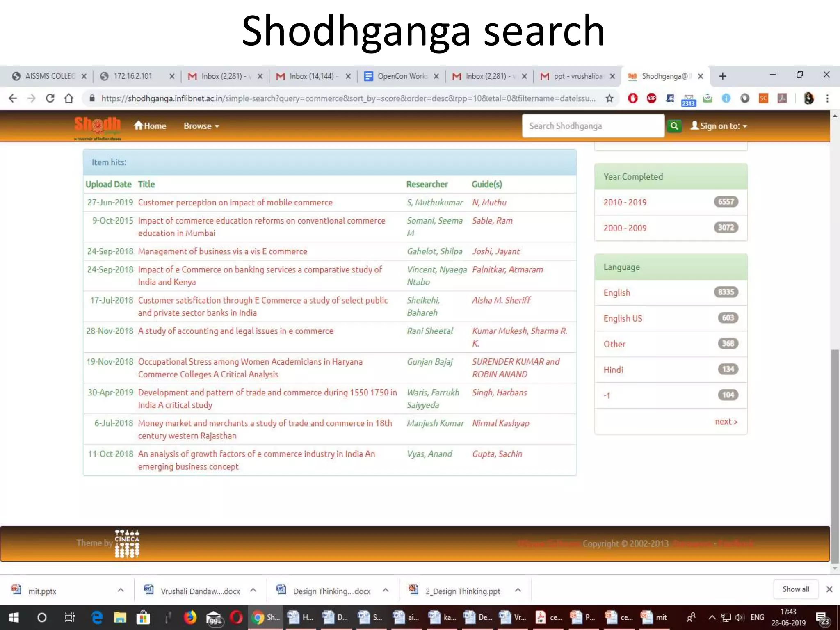Click the scrollbar down arrow
This screenshot has width=840, height=630.
(x=835, y=568)
